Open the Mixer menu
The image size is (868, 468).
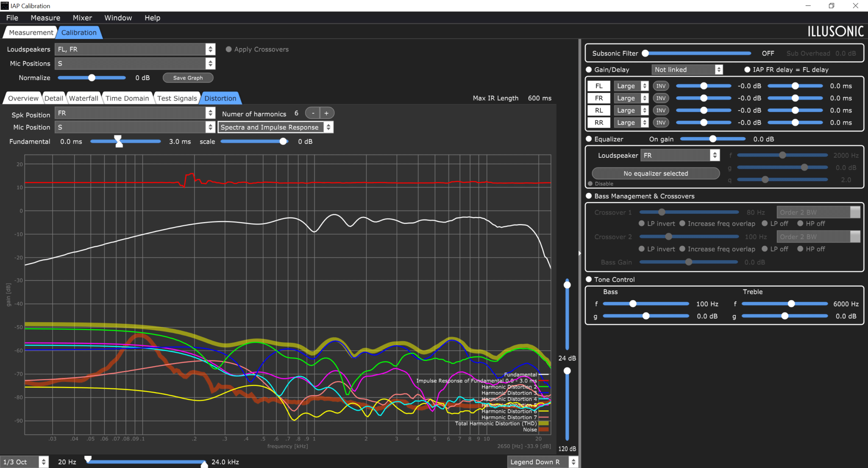[x=82, y=18]
